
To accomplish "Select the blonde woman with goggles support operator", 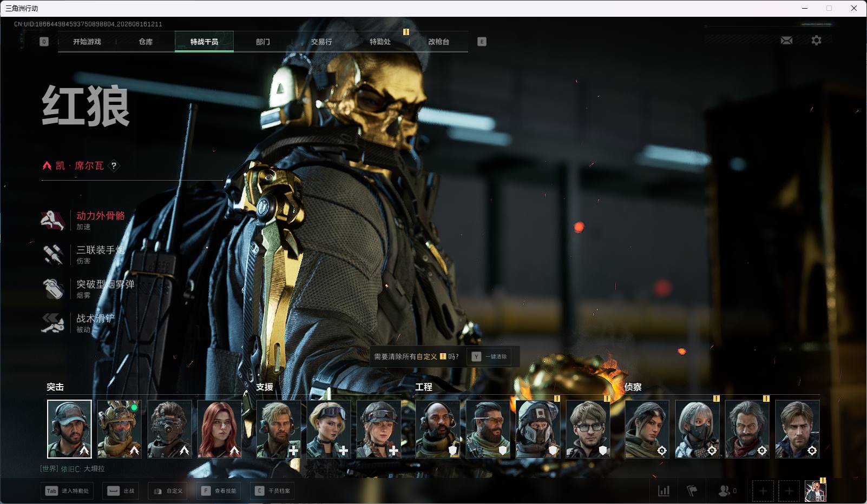I will click(329, 429).
